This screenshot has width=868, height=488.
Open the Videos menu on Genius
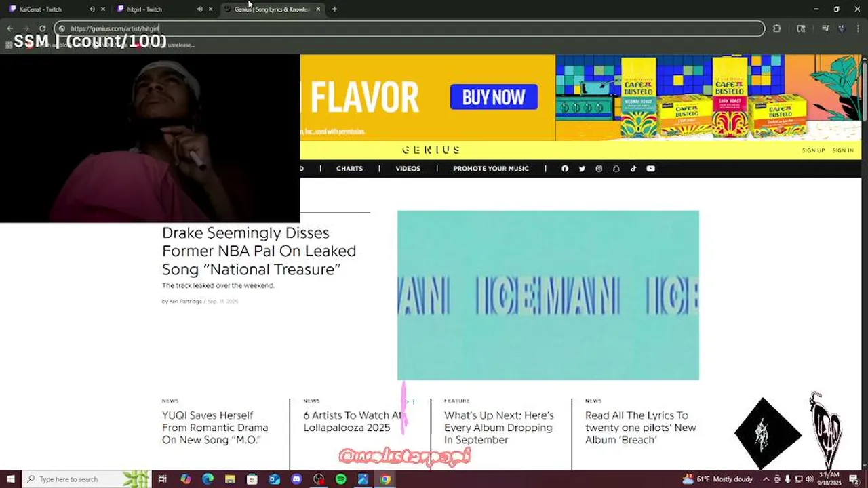tap(408, 169)
